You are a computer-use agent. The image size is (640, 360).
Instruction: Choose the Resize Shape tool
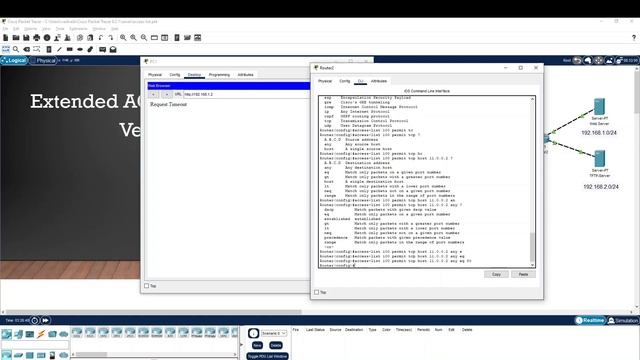click(37, 49)
